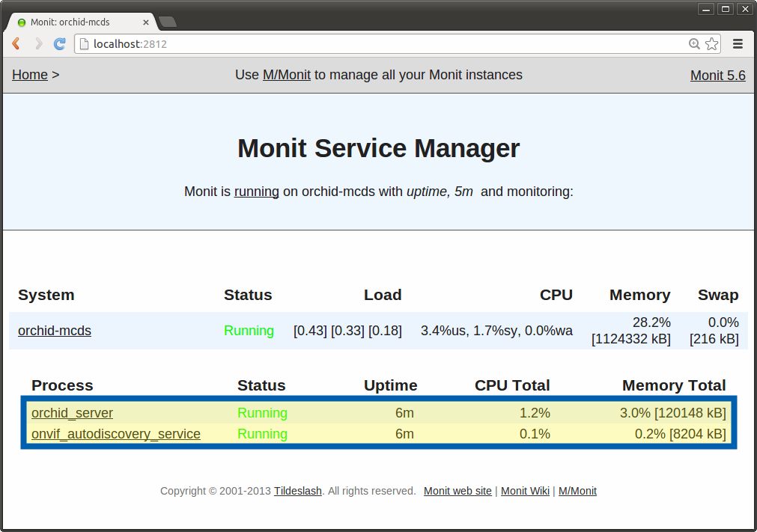Click the Monit Service Manager heading
757x532 pixels.
[x=379, y=148]
